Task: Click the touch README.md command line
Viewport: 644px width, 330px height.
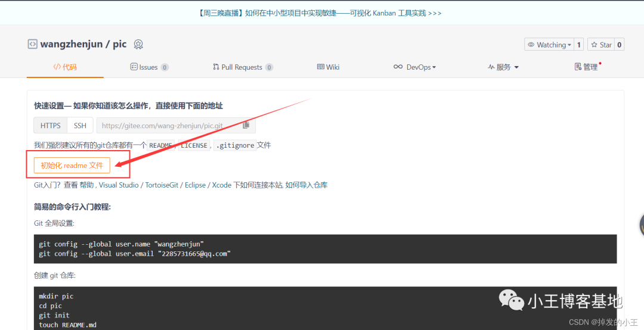Action: tap(68, 325)
